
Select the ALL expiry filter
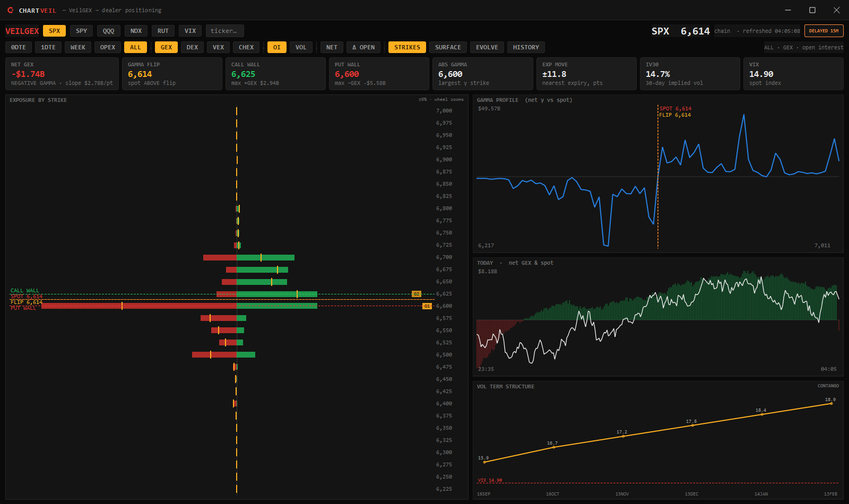tap(136, 47)
